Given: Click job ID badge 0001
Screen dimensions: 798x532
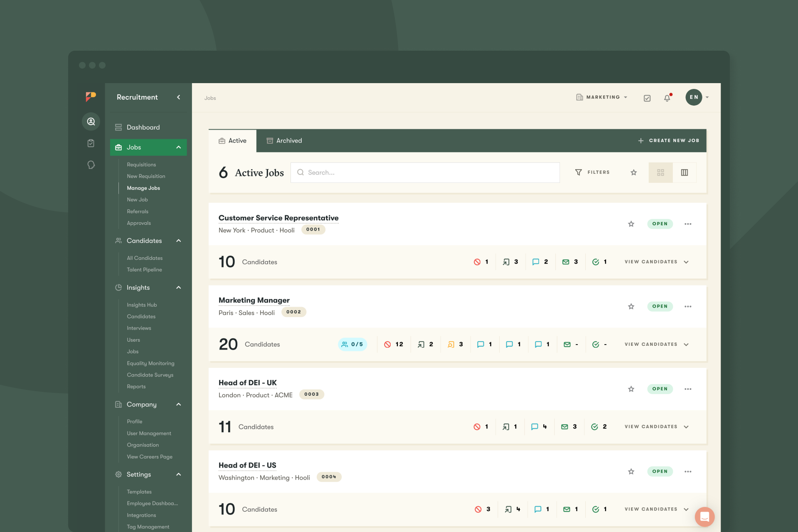Looking at the screenshot, I should pos(313,229).
